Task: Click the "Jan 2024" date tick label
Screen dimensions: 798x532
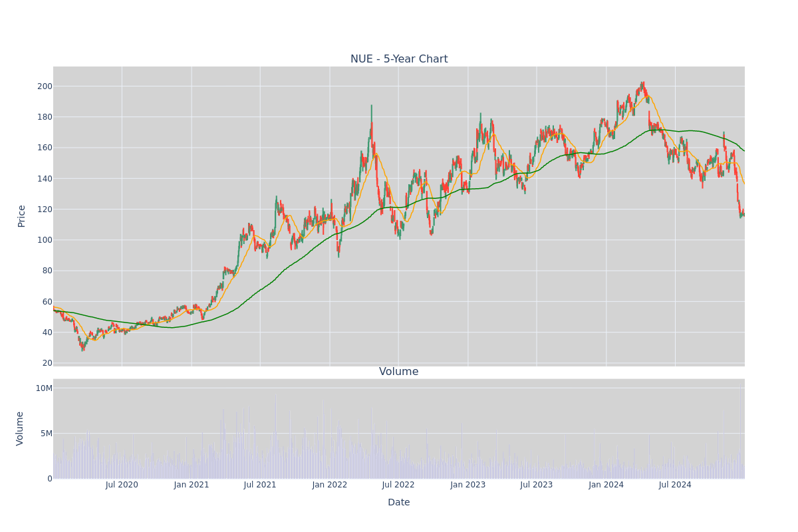Action: [x=606, y=485]
